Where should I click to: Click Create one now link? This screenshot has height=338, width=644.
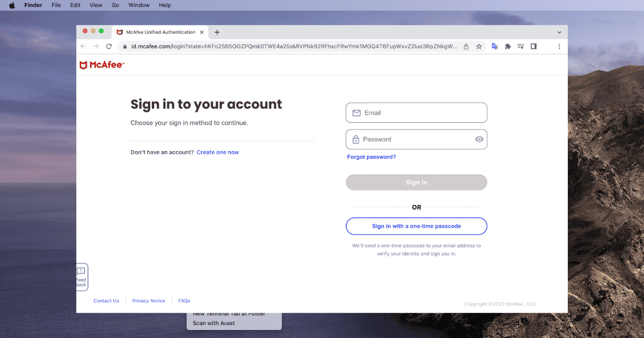(x=218, y=152)
